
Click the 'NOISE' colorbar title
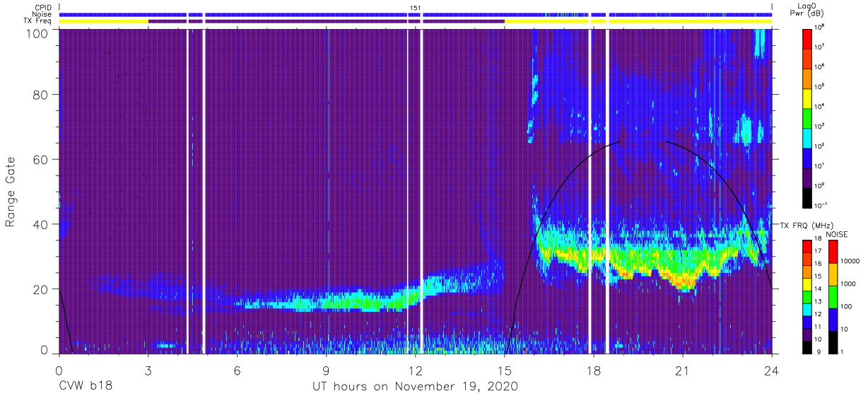click(x=836, y=234)
